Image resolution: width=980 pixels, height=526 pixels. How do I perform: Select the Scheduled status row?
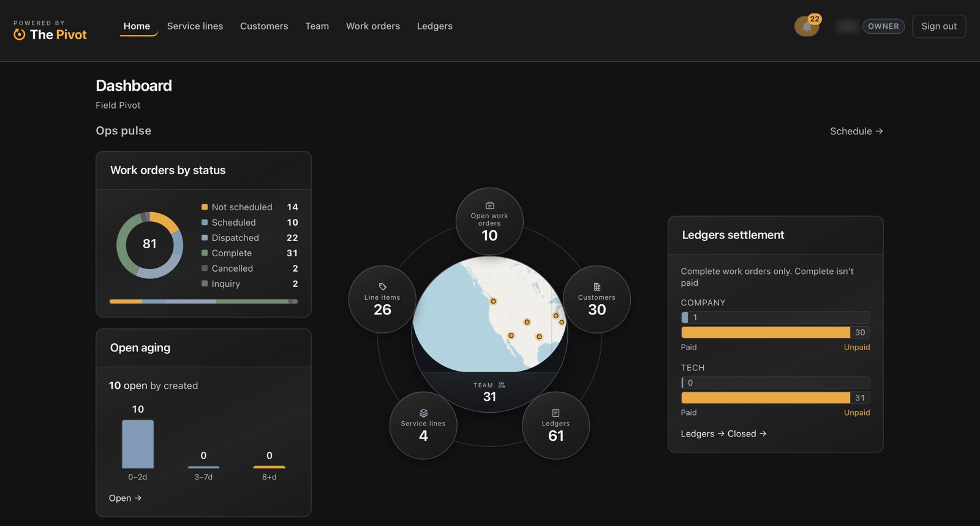coord(250,223)
